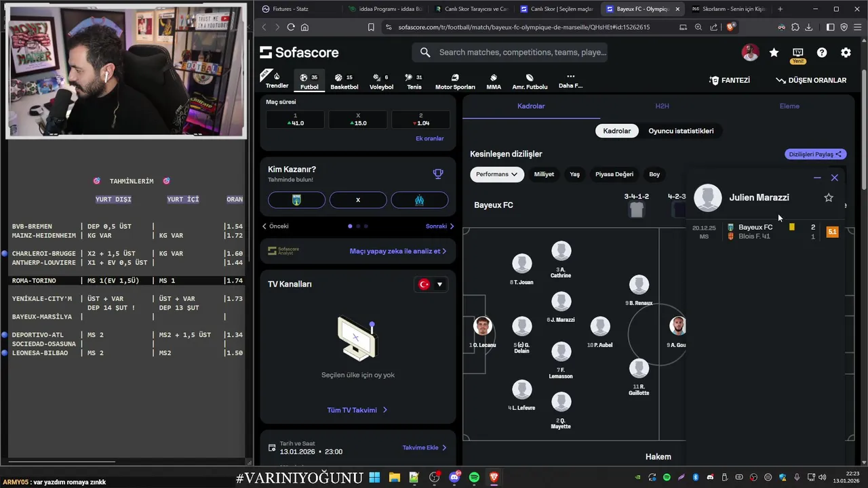Viewport: 868px width, 488px height.
Task: Switch to Fixtures - Statz browser tab
Action: [296, 9]
